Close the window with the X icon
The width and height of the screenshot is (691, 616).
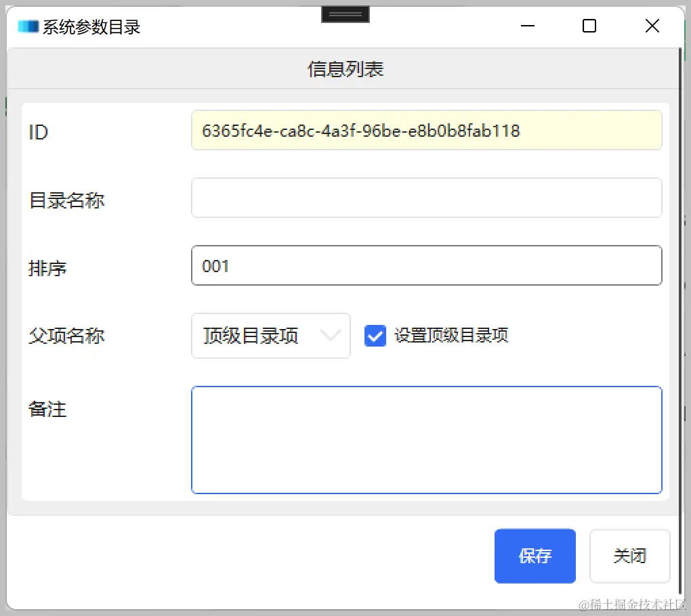[652, 26]
